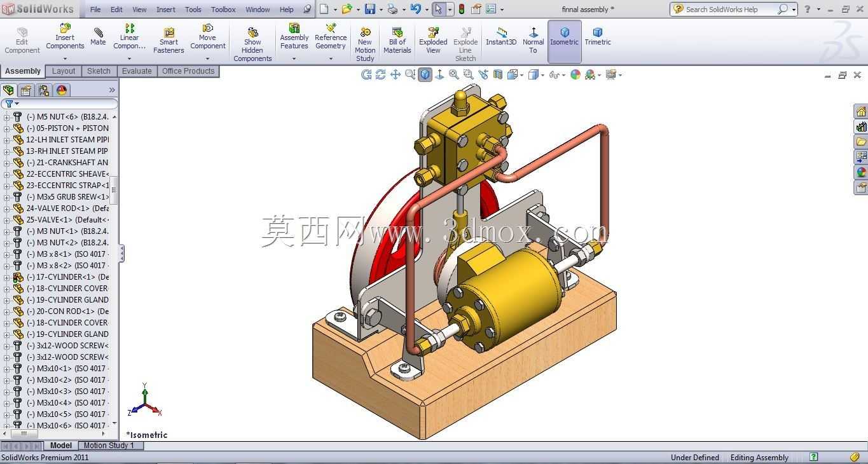Screen dimensions: 868x464
Task: Click the New document icon
Action: click(324, 9)
